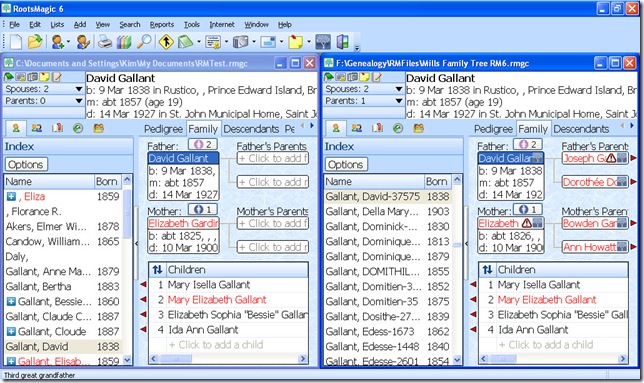Select 'Mary Elizabeth Gallant' in Mills Children list
The width and height of the screenshot is (644, 383).
[547, 300]
